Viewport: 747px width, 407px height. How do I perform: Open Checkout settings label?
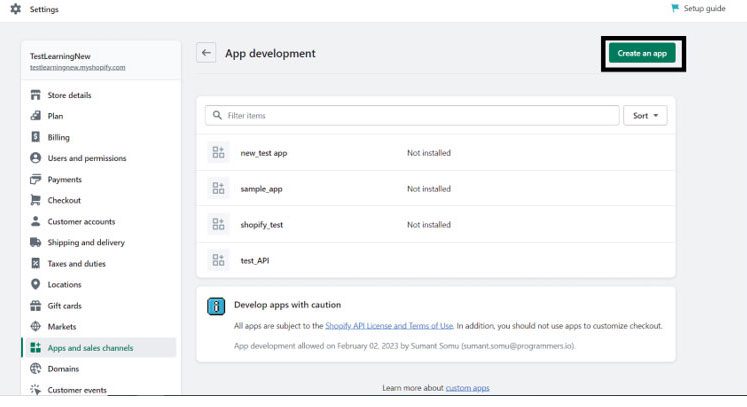[x=64, y=200]
